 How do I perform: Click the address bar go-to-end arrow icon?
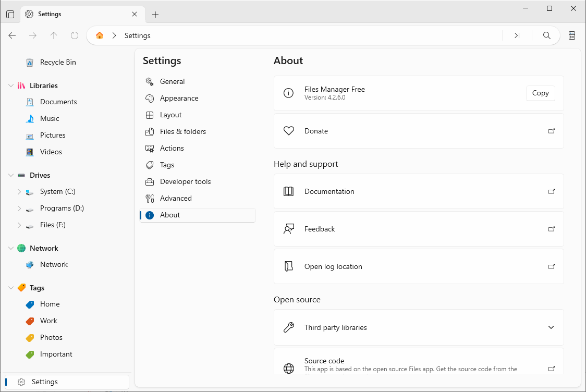click(517, 35)
